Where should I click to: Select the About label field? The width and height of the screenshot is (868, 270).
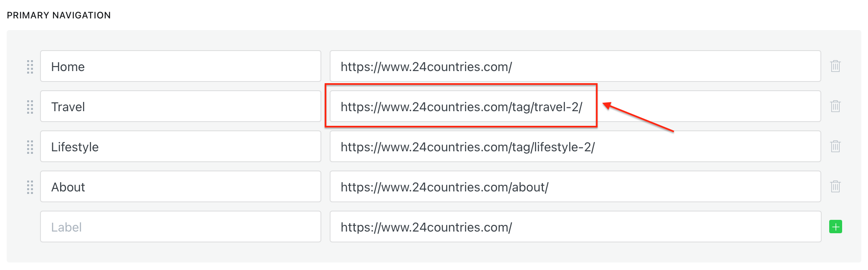click(180, 187)
